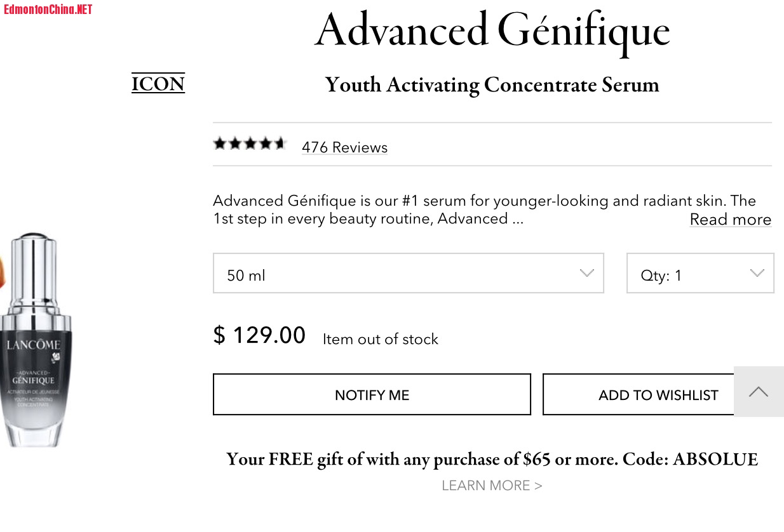Click the chevron arrow on size selector
The height and width of the screenshot is (532, 784).
point(586,274)
